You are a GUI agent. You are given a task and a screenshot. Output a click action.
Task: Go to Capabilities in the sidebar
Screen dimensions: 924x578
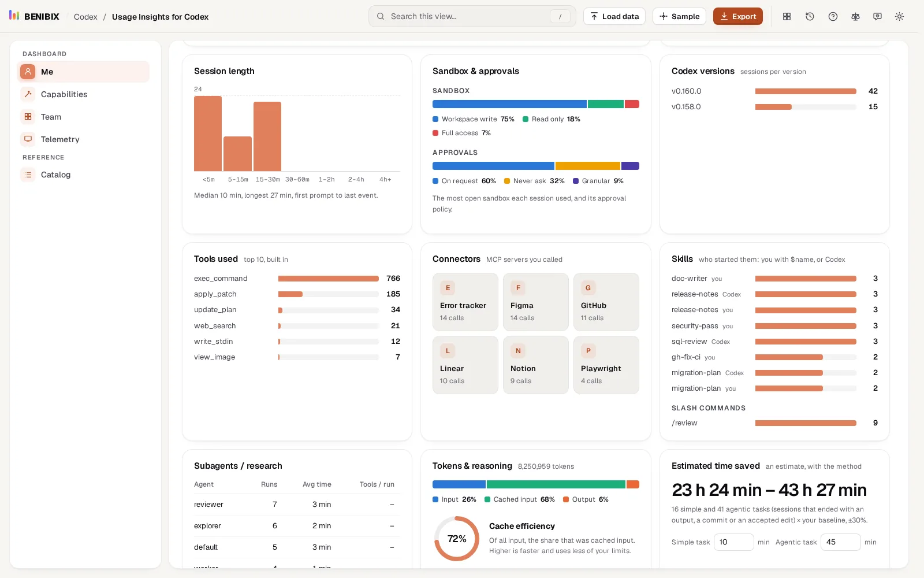coord(83,94)
